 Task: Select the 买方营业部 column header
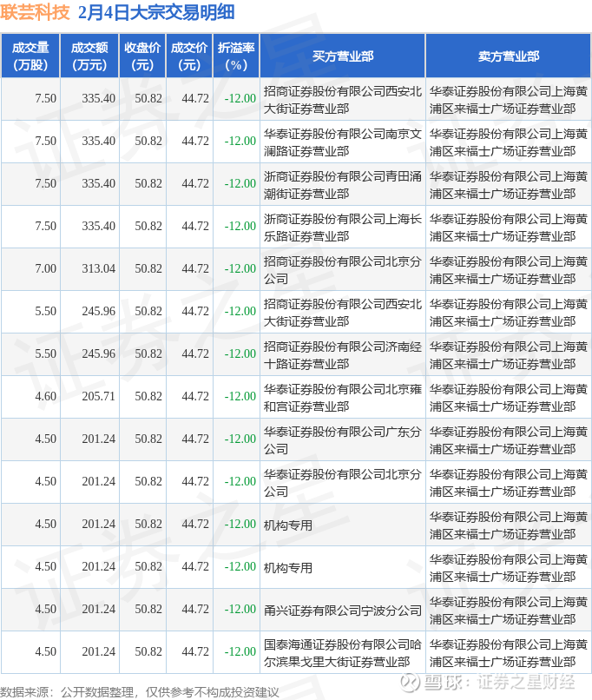(343, 56)
